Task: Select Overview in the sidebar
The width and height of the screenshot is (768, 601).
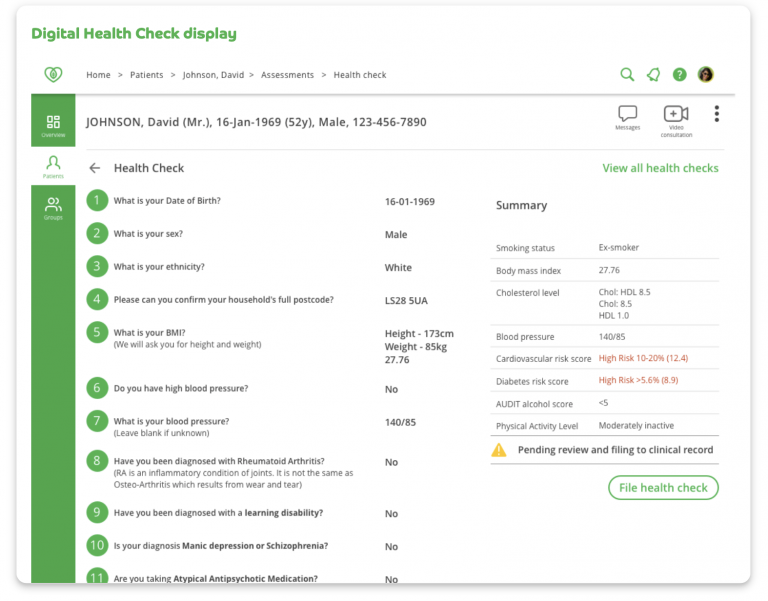Action: [53, 124]
